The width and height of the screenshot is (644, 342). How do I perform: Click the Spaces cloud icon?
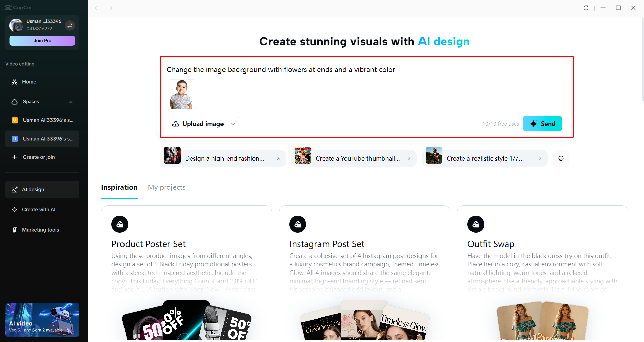click(x=14, y=102)
